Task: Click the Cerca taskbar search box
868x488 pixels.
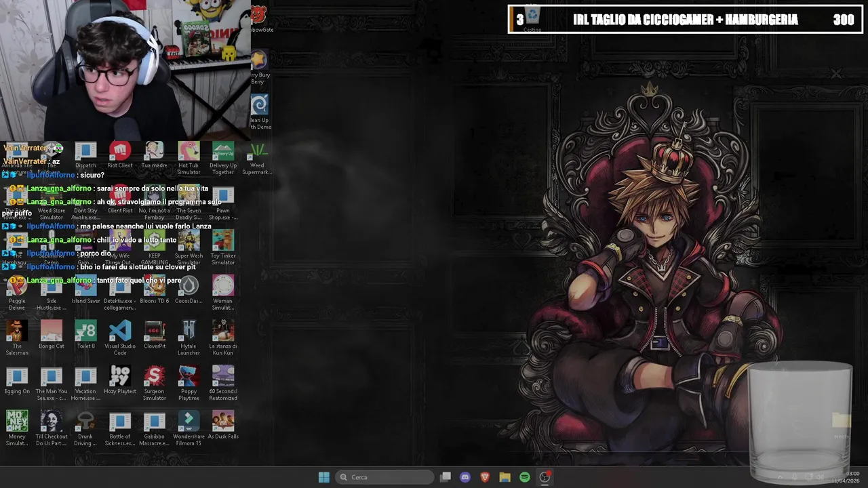Action: pos(385,477)
